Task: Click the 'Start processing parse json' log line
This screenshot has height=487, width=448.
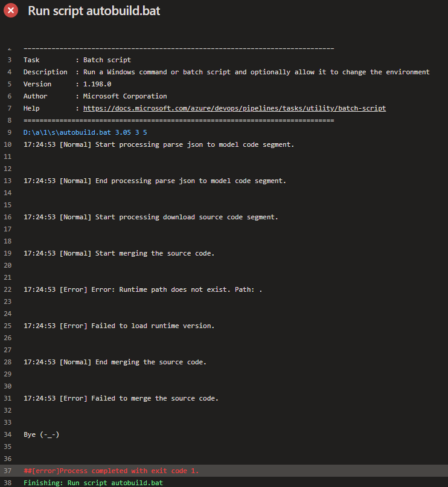Action: click(159, 144)
